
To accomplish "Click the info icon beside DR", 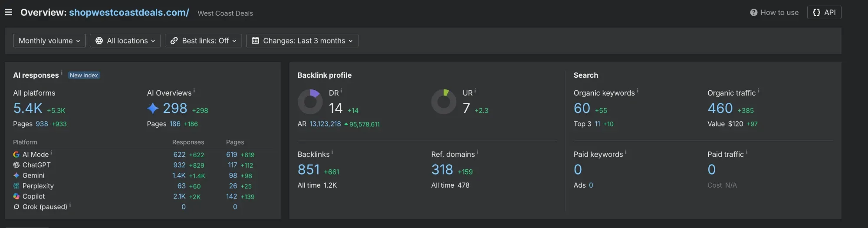I will tap(341, 91).
